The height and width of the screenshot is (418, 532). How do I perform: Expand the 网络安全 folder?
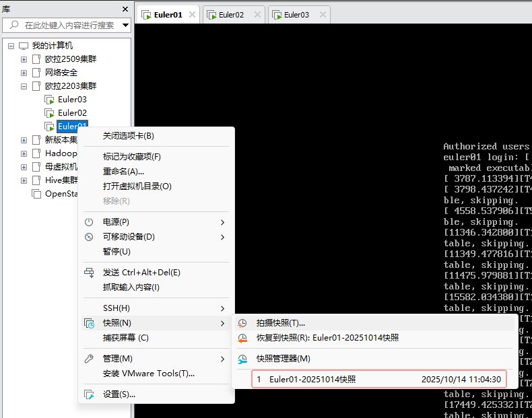(x=24, y=73)
